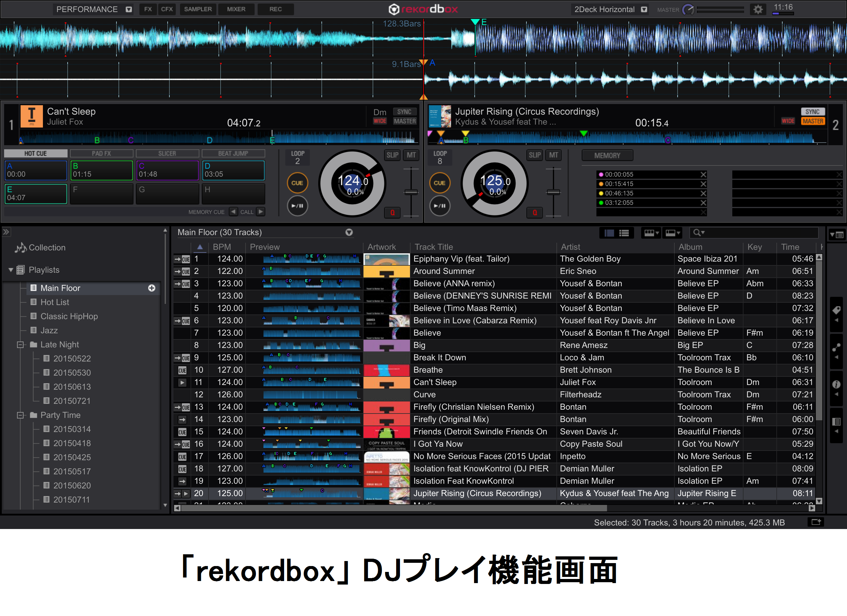Trigger hot cue E 04:07
The width and height of the screenshot is (847, 616).
pyautogui.click(x=36, y=194)
